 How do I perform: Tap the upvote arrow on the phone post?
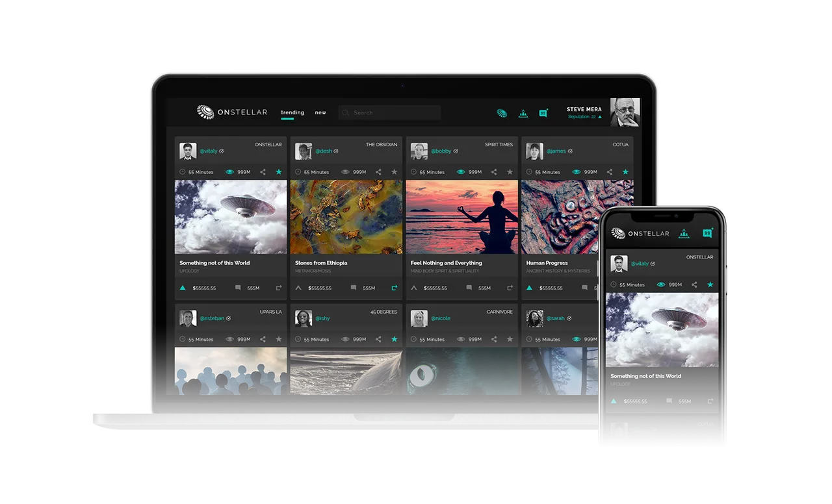pyautogui.click(x=614, y=401)
